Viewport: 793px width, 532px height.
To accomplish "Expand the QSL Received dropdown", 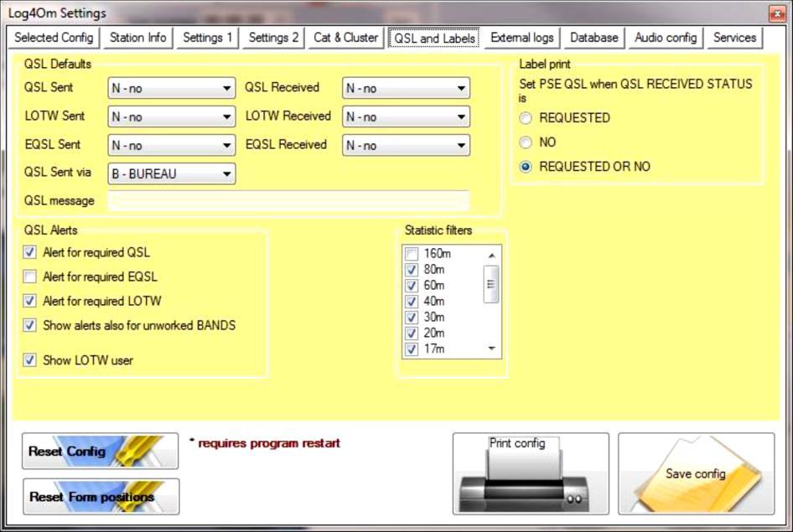I will point(406,89).
